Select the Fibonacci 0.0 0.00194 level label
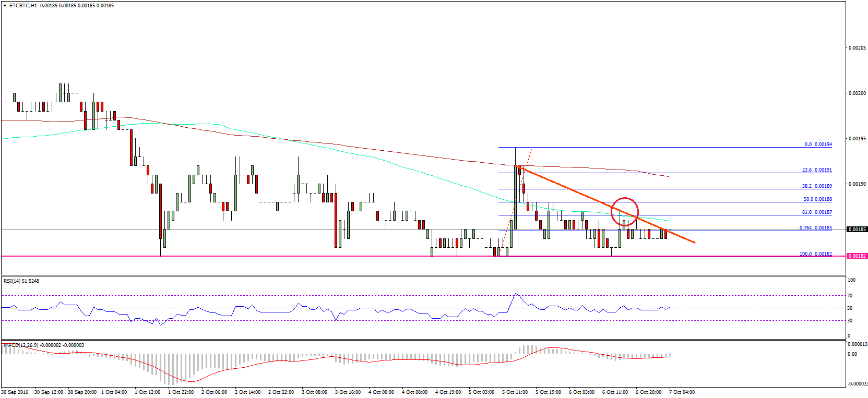868x398 pixels. [x=818, y=144]
